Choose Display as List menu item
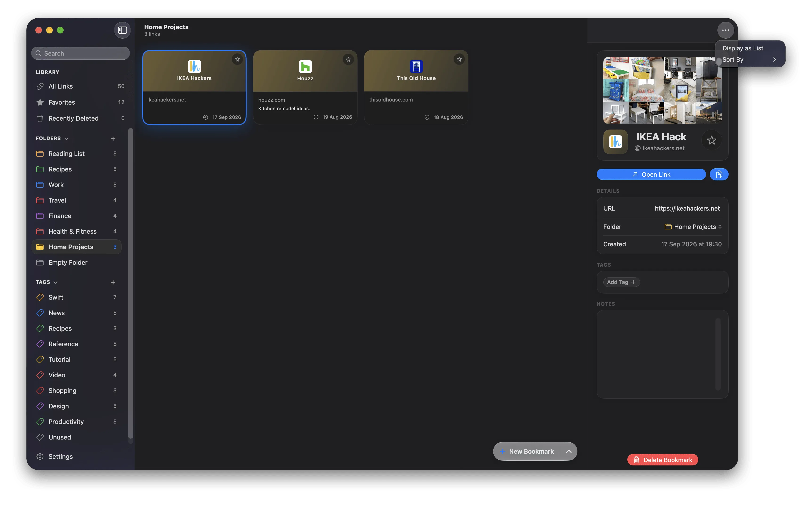This screenshot has height=505, width=812. click(750, 48)
